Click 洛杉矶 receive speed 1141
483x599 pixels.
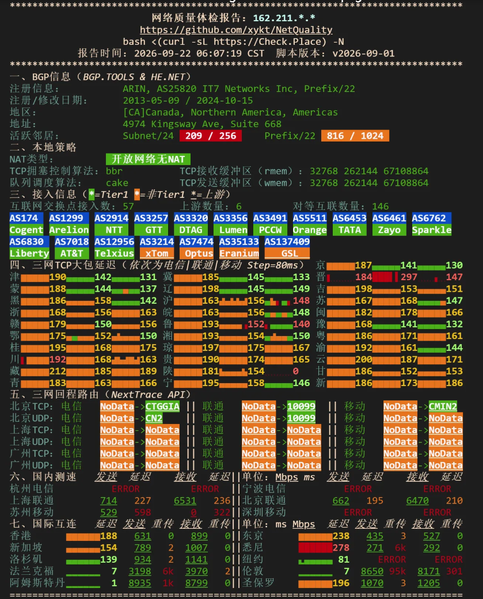(x=196, y=559)
